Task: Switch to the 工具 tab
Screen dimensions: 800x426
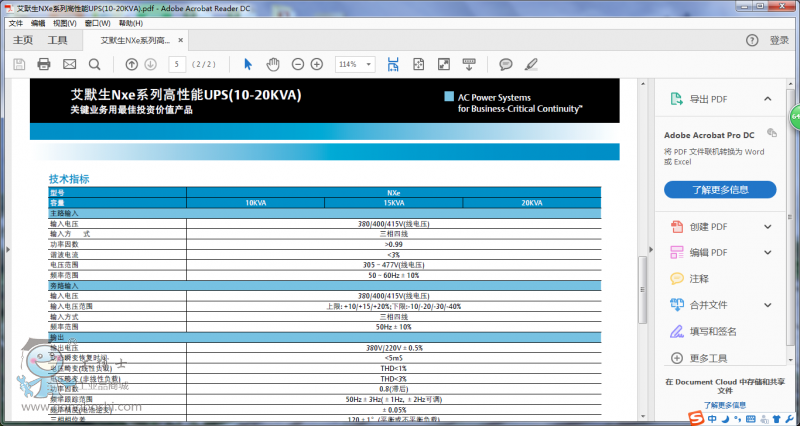Action: click(x=58, y=41)
